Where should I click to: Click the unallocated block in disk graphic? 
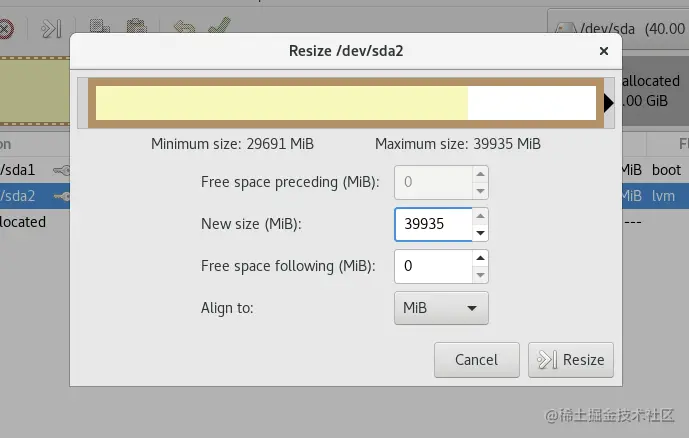coord(655,91)
